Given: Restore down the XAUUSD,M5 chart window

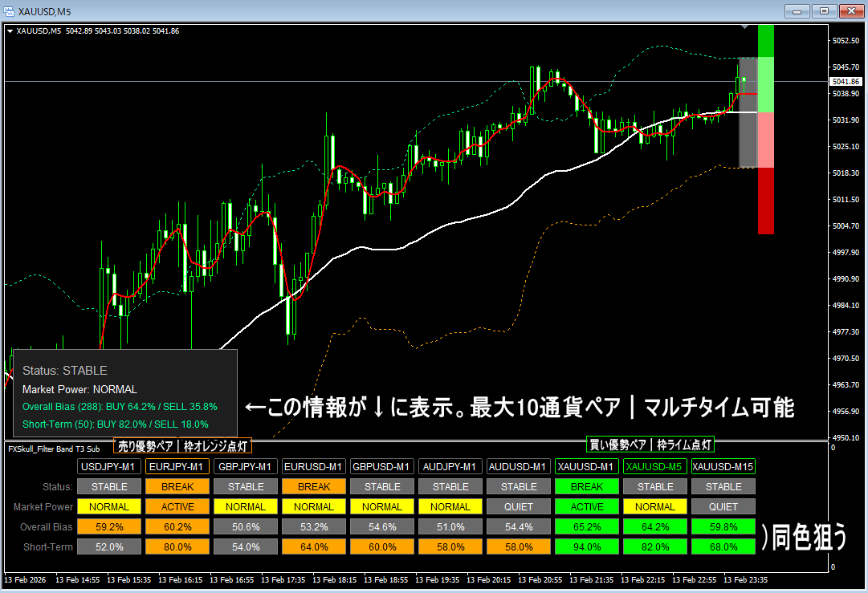Looking at the screenshot, I should click(x=823, y=11).
